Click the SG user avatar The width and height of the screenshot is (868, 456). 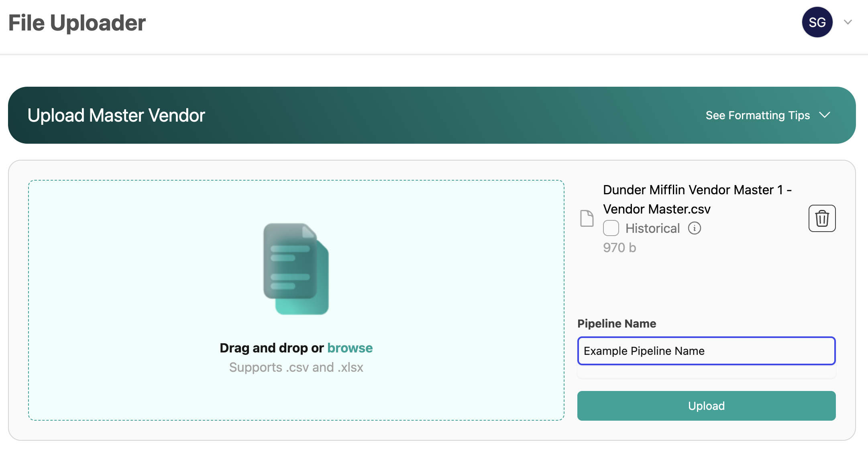(817, 22)
